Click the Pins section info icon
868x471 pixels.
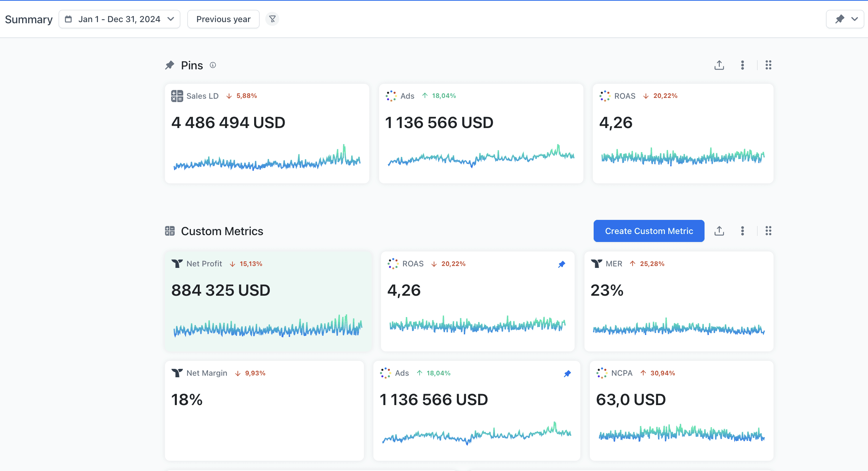(213, 65)
